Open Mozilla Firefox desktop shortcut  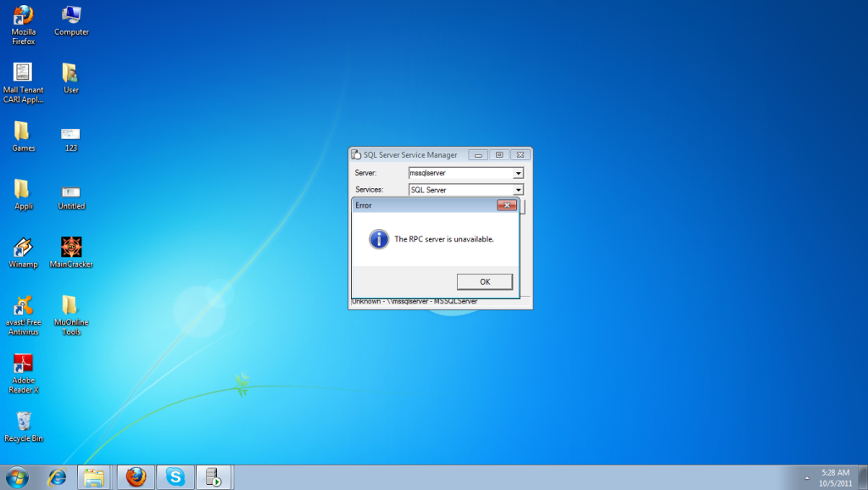[23, 25]
